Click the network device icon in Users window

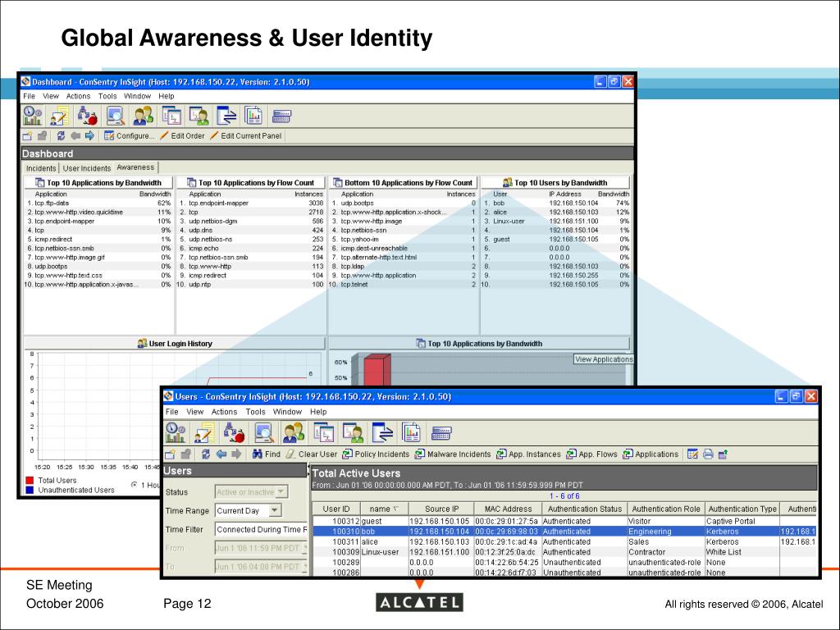(x=441, y=433)
